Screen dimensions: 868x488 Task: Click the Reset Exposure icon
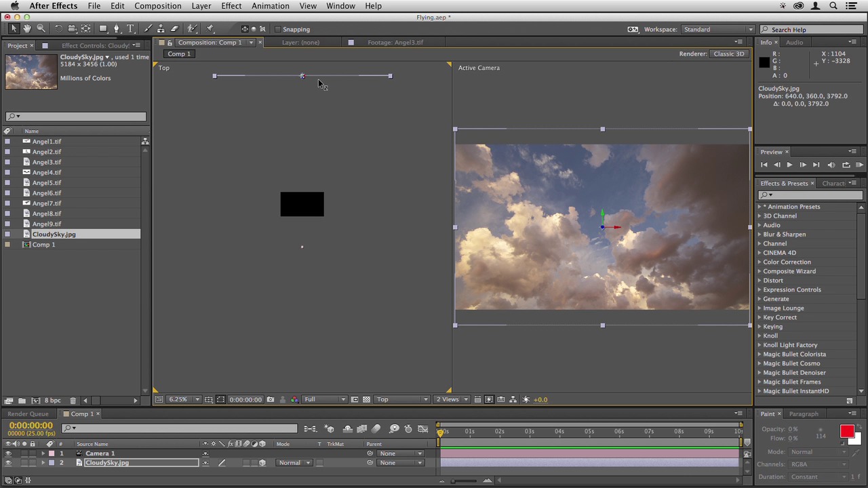point(526,399)
